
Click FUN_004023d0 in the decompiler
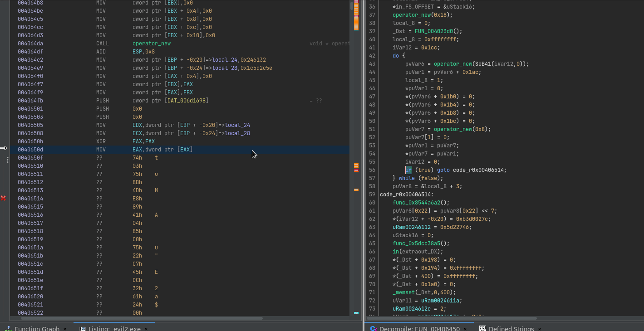pos(435,31)
